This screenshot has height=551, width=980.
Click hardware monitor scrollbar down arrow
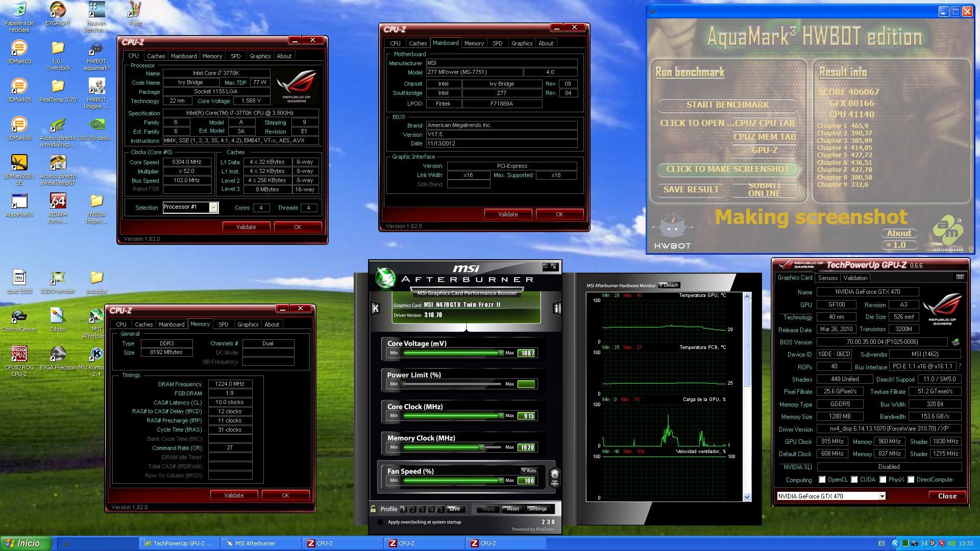[x=747, y=497]
